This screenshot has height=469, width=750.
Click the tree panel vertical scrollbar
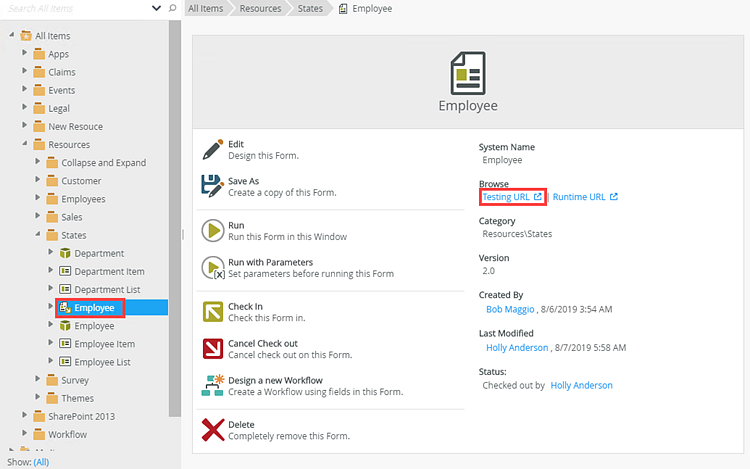click(x=175, y=200)
